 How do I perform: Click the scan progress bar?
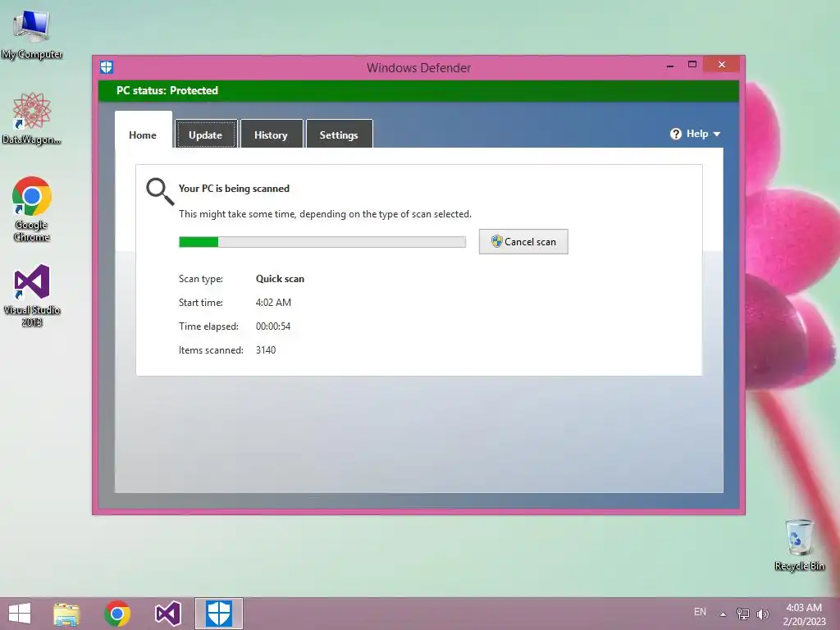[x=322, y=242]
